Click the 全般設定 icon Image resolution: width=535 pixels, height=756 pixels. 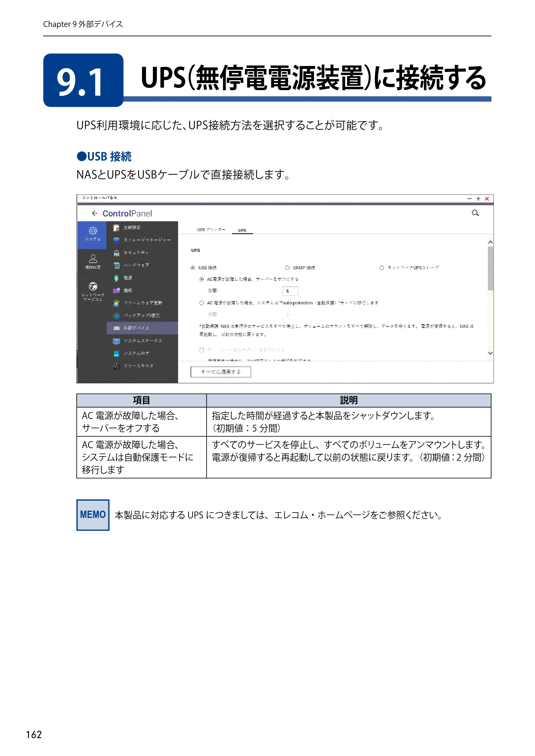[x=116, y=228]
